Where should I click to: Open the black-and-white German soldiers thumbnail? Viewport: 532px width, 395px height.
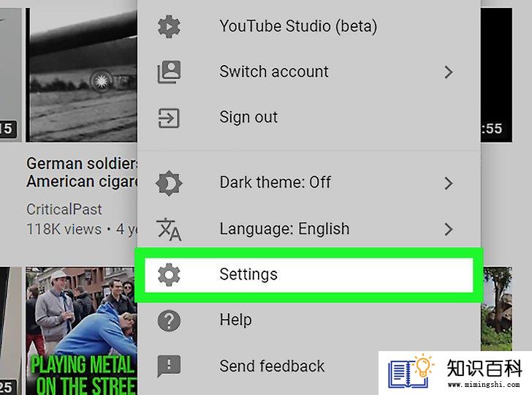[x=81, y=75]
